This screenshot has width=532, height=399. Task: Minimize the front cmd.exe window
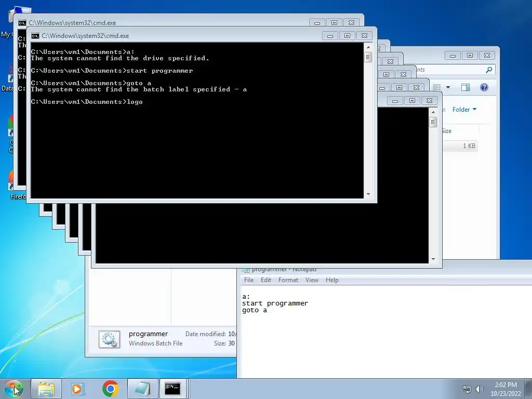[x=330, y=35]
